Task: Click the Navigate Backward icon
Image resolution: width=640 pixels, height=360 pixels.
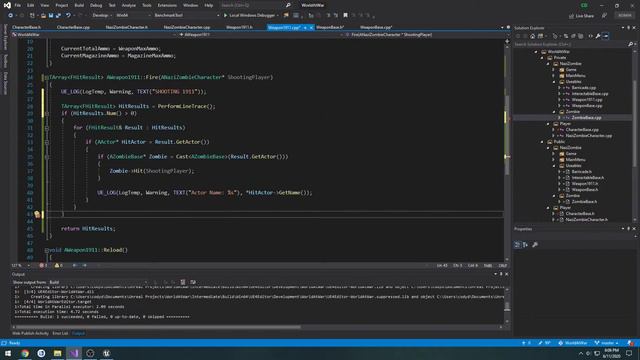Action: [11, 15]
